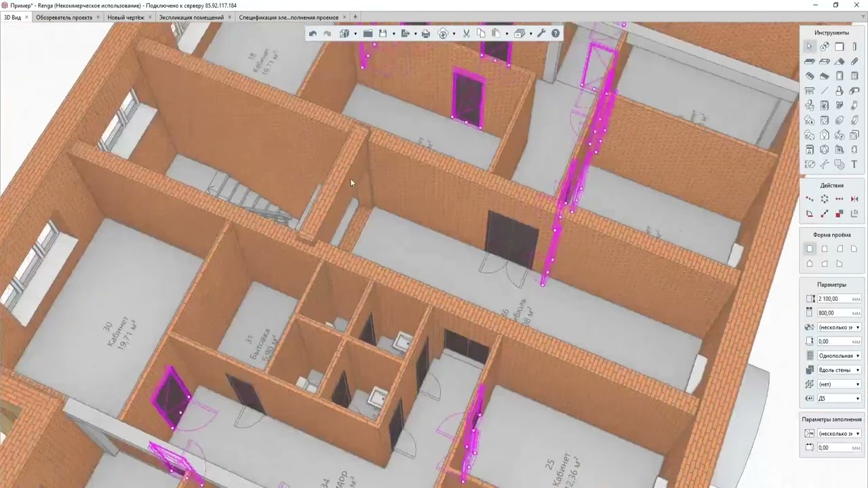868x488 pixels.
Task: Select the Floor slab tool
Action: (x=810, y=61)
